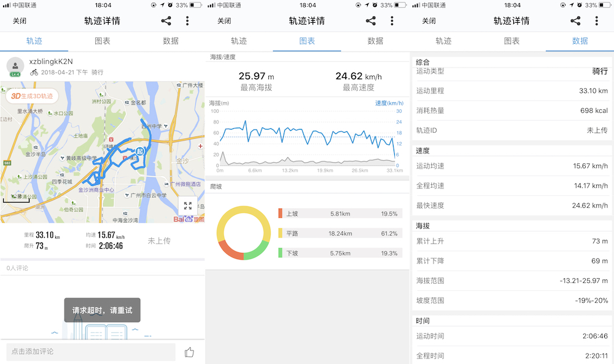Tap alarm clock icon in left status bar
Image resolution: width=614 pixels, height=364 pixels.
coord(170,5)
